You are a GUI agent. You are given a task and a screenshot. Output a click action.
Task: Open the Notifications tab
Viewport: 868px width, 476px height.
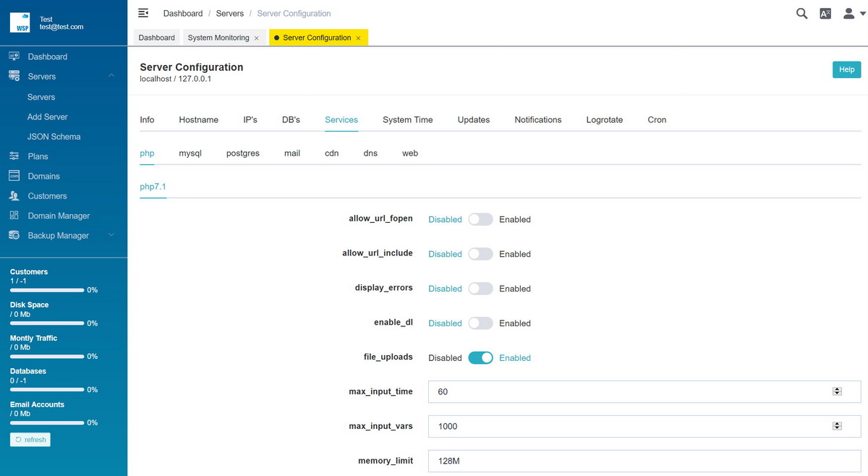point(538,120)
